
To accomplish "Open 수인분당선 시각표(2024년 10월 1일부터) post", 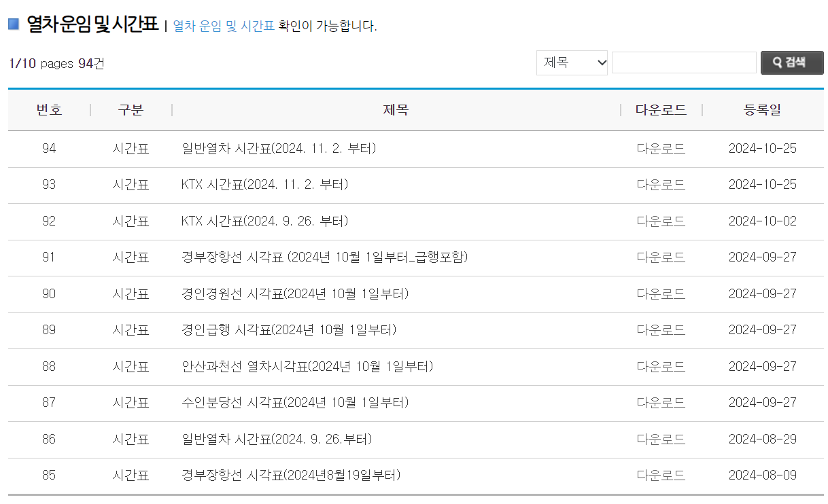I will tap(295, 403).
